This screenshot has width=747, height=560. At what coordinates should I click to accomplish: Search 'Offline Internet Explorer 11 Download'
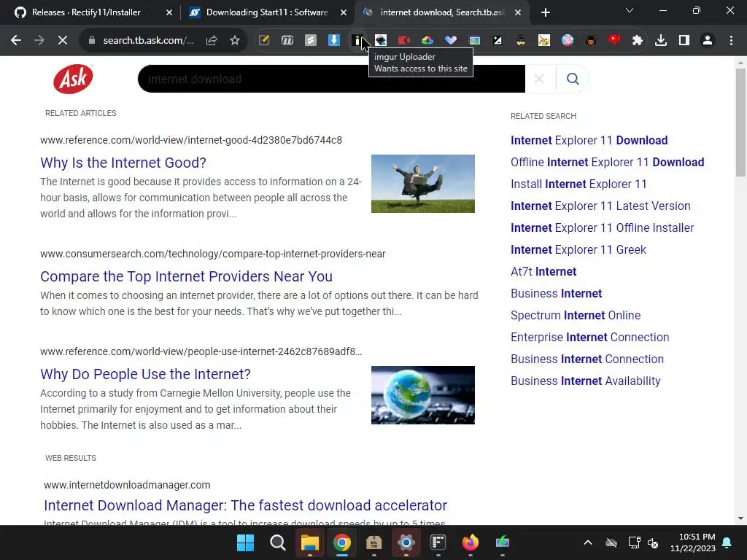click(x=608, y=163)
